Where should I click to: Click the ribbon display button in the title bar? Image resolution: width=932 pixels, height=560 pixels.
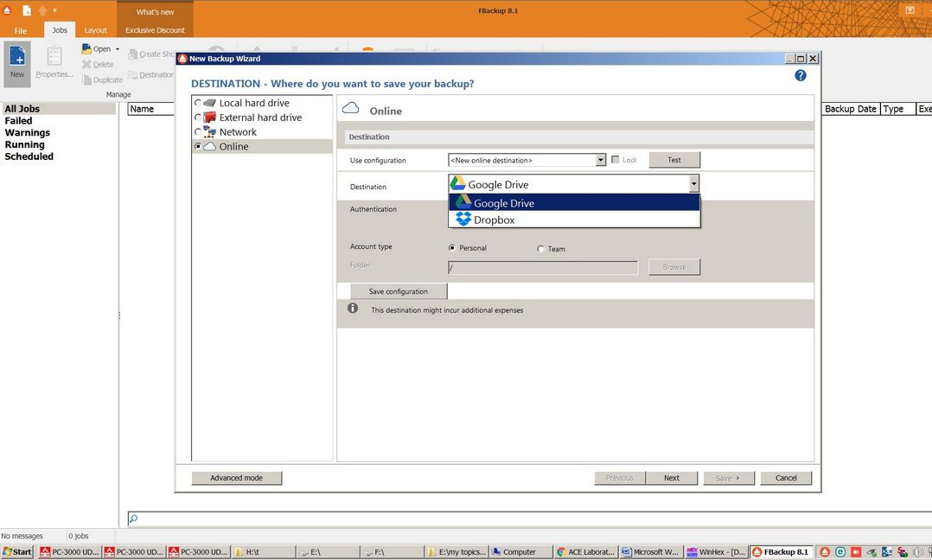pyautogui.click(x=910, y=10)
